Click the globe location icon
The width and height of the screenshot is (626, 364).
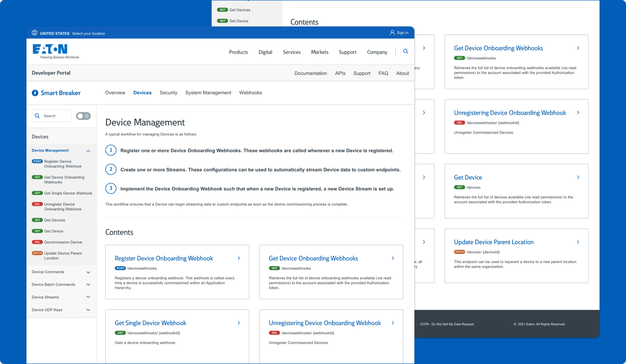(x=34, y=33)
